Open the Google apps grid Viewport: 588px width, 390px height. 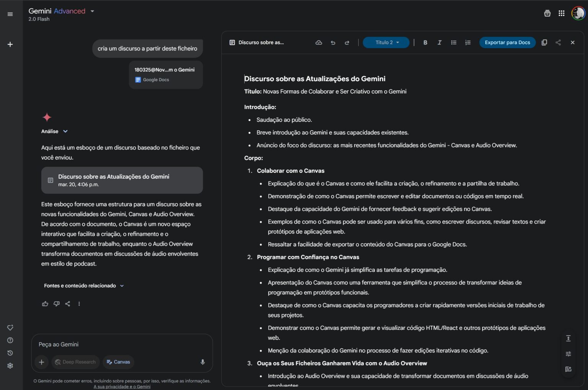point(561,13)
